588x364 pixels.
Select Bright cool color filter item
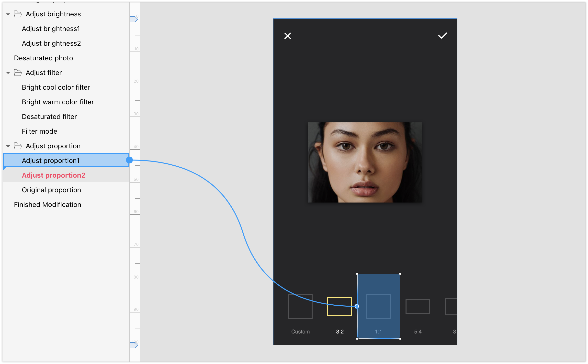(56, 87)
